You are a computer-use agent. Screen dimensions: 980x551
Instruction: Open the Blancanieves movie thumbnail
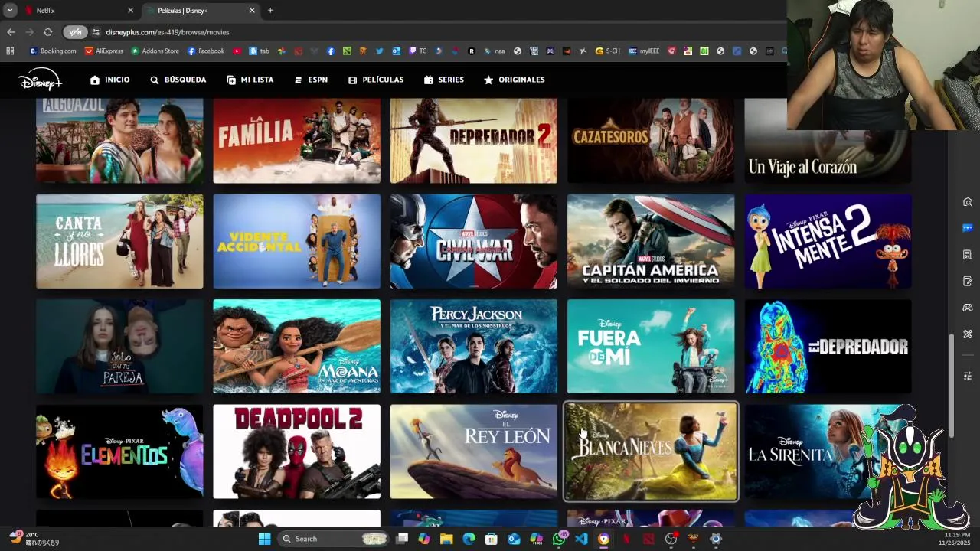pos(651,452)
